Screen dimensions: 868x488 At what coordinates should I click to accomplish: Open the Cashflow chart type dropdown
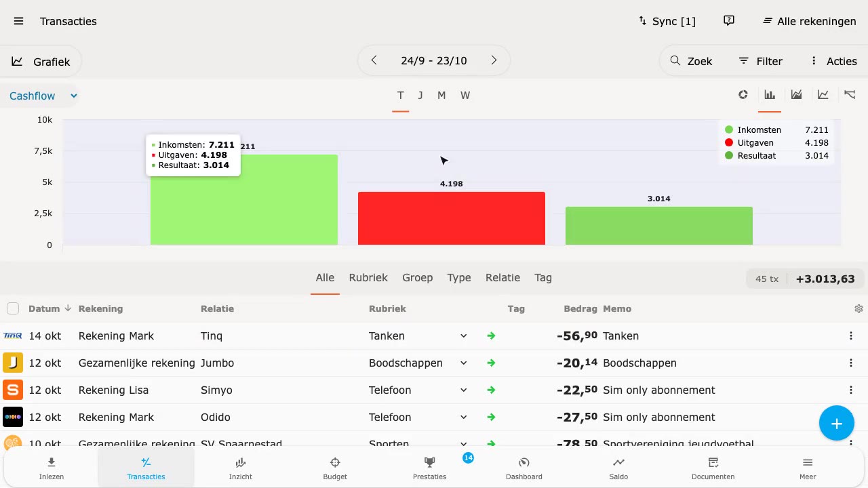[x=42, y=96]
